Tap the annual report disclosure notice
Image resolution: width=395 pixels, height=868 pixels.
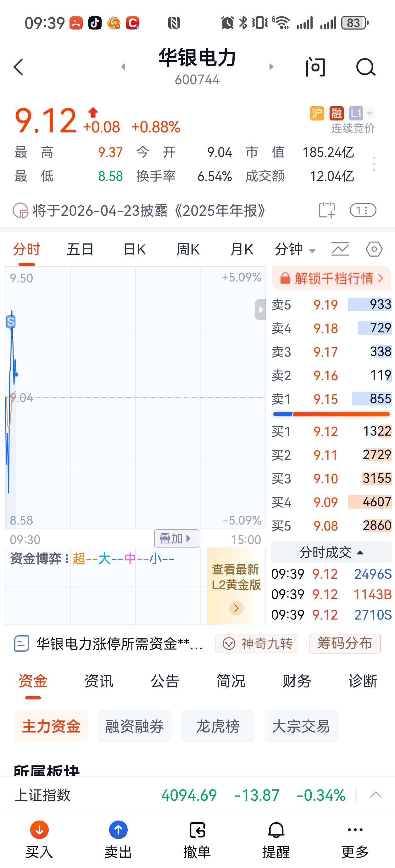[x=148, y=211]
